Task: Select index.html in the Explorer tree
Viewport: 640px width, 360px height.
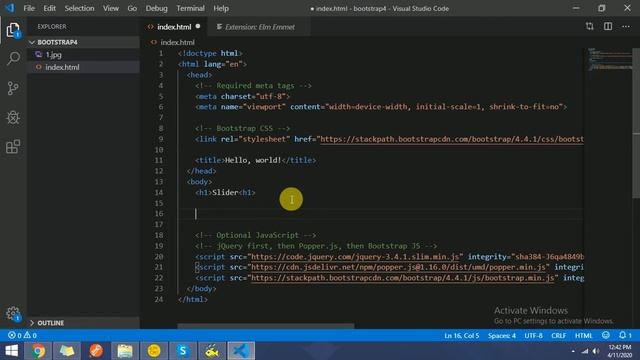Action: tap(84, 67)
